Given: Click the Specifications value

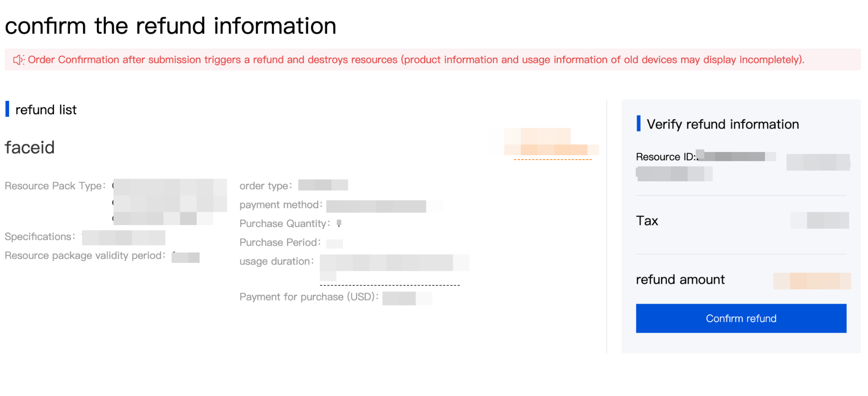Looking at the screenshot, I should pyautogui.click(x=123, y=238).
